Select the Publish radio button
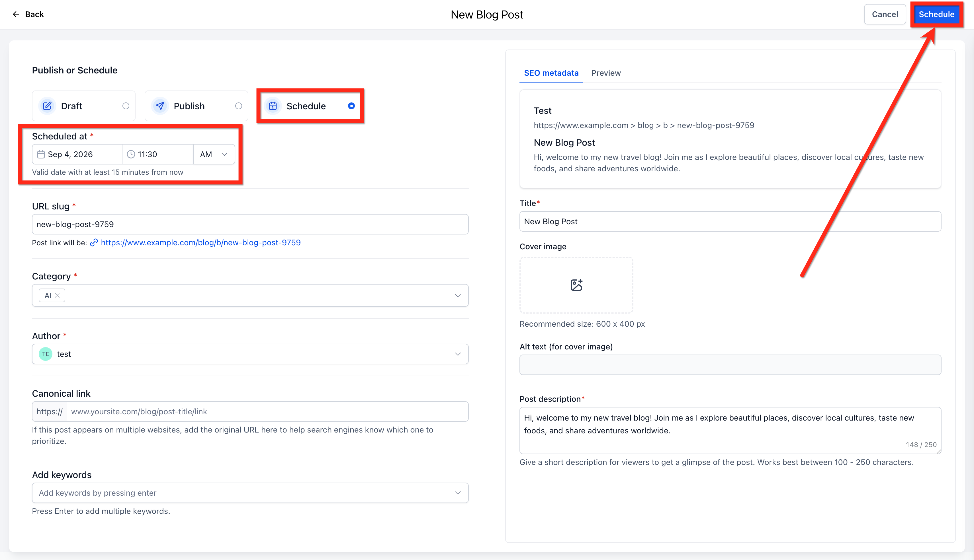Viewport: 974px width, 560px height. click(x=239, y=106)
